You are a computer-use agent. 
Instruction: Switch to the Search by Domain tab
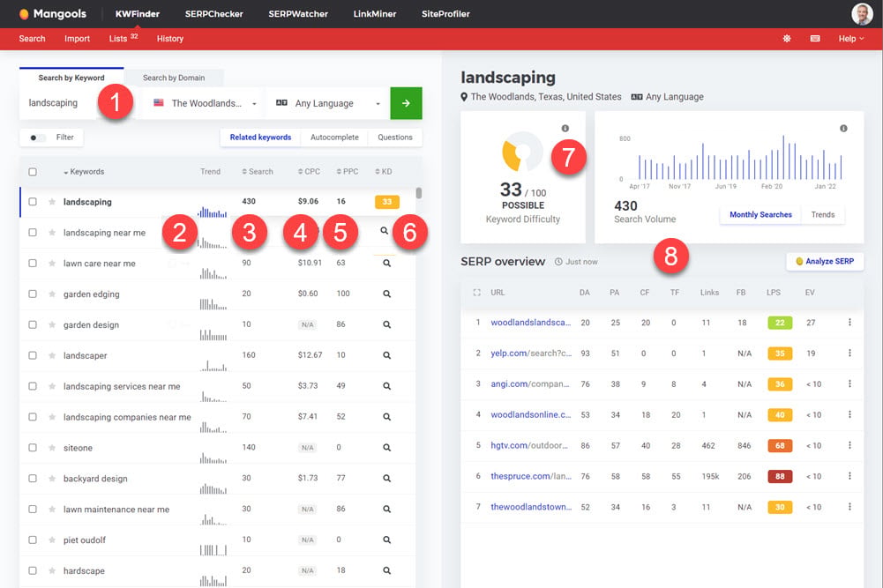(174, 78)
